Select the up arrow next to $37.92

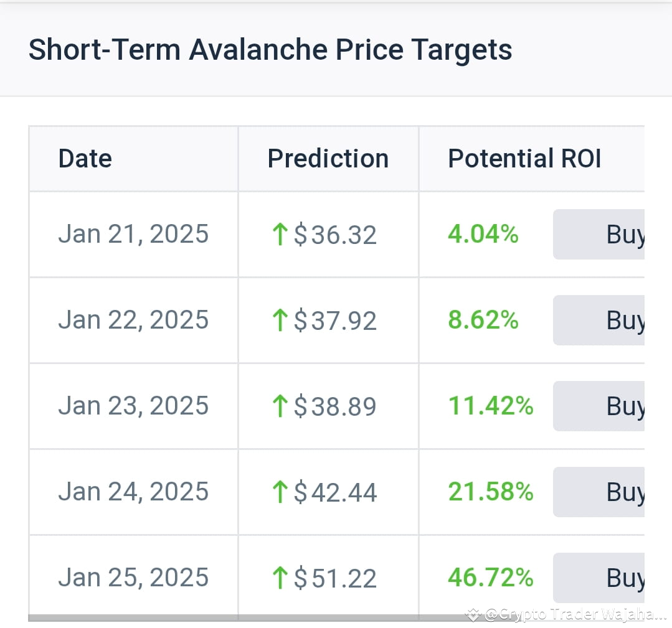point(280,321)
